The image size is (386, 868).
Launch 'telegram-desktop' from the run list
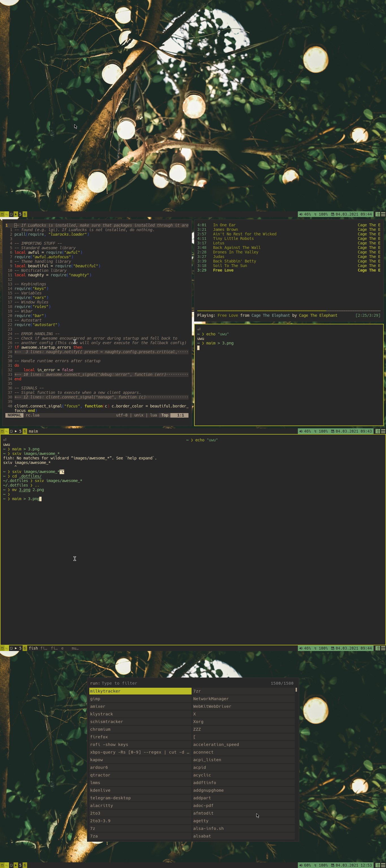(x=140, y=798)
